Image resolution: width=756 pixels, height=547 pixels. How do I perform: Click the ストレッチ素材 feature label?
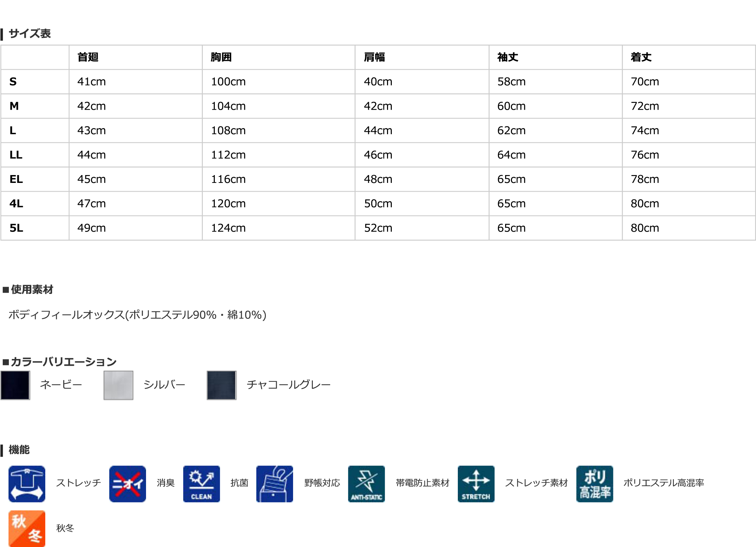point(537,483)
